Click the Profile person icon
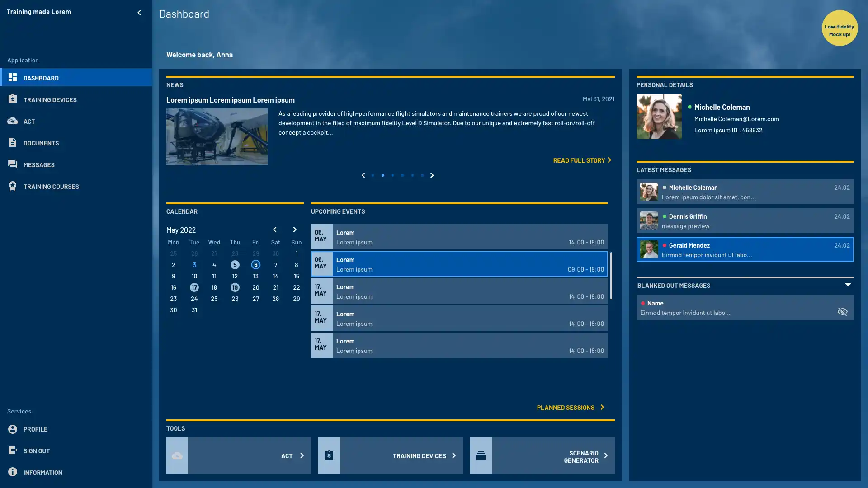Image resolution: width=868 pixels, height=488 pixels. click(x=13, y=429)
